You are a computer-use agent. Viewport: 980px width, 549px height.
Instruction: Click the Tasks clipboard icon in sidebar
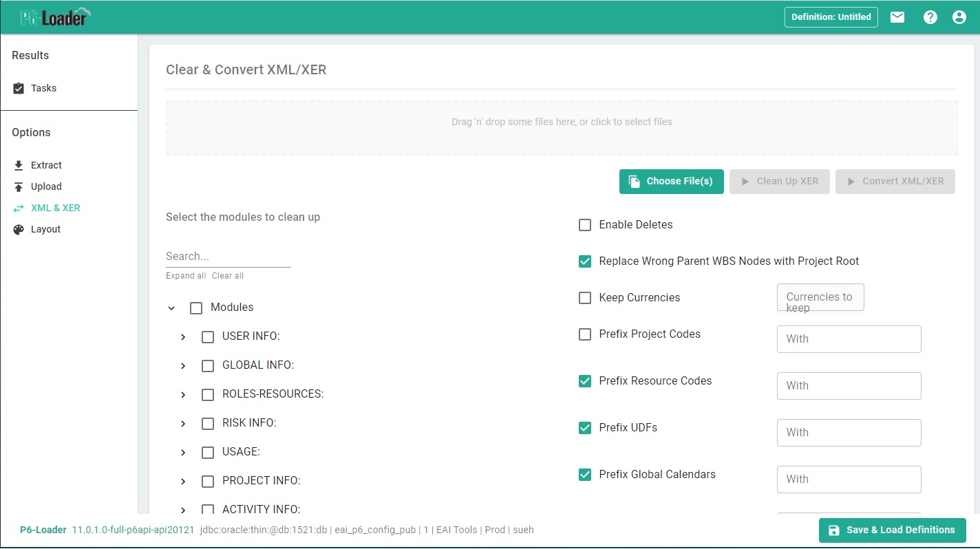[19, 88]
